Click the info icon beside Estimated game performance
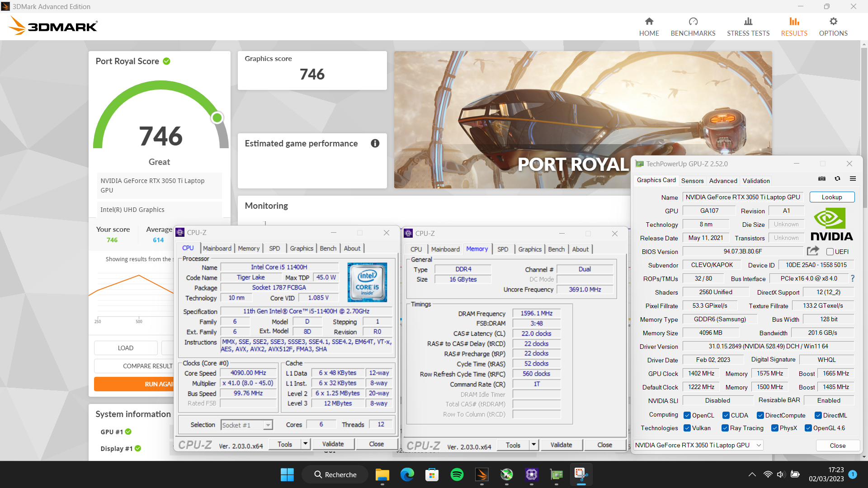 click(x=375, y=143)
